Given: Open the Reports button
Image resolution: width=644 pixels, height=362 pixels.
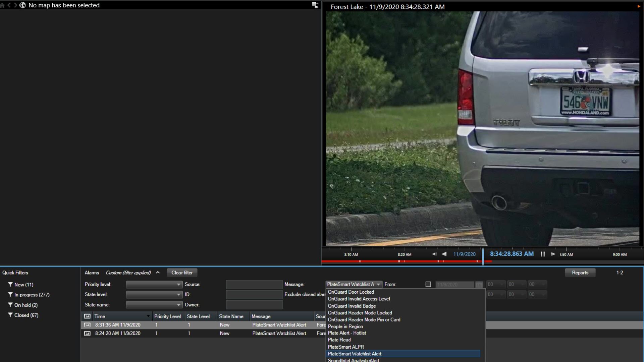Looking at the screenshot, I should 580,273.
